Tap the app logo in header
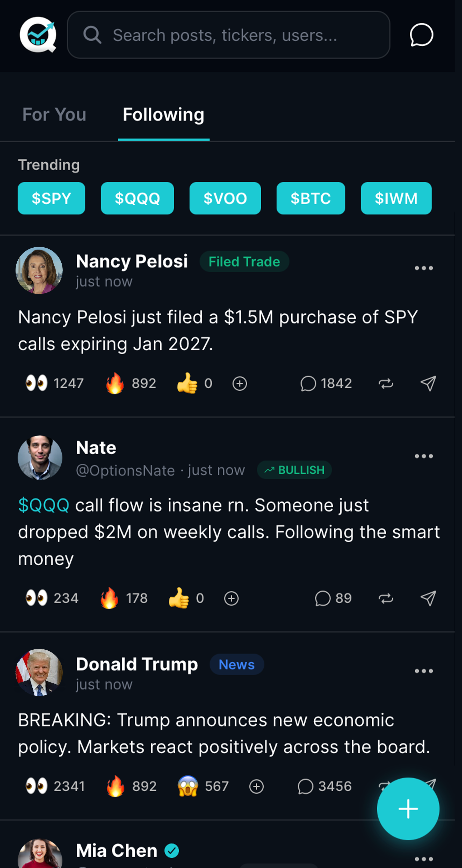The width and height of the screenshot is (462, 868). click(x=38, y=35)
